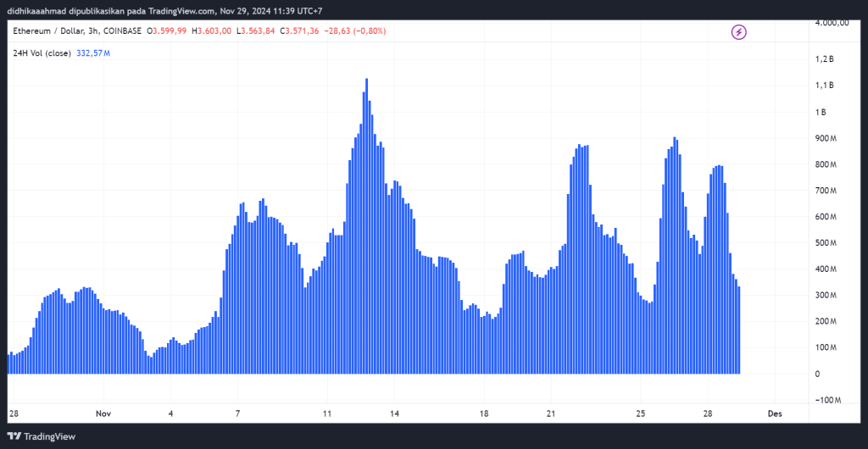Click the 1,1 B volume axis label
This screenshot has width=868, height=449.
[x=825, y=86]
